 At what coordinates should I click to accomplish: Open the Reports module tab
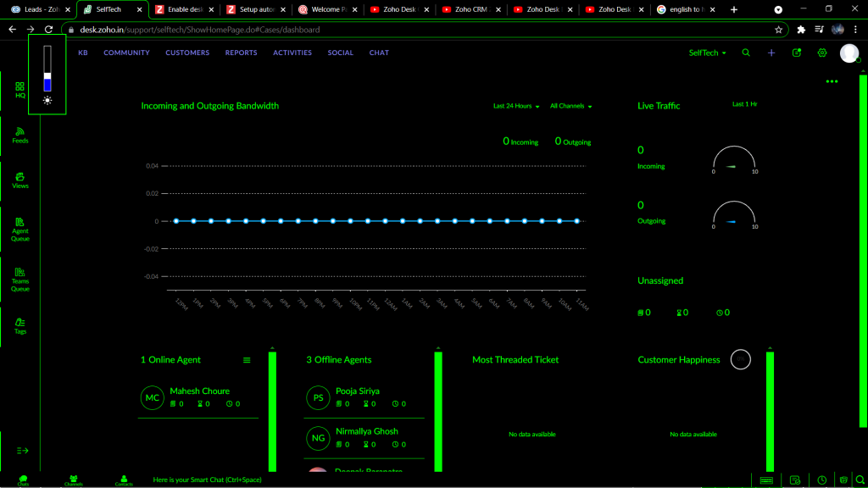(242, 53)
